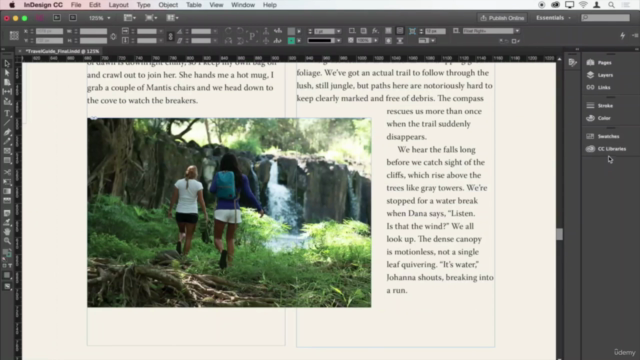Select the Eyedropper tool
This screenshot has height=360, width=640.
(x=7, y=222)
